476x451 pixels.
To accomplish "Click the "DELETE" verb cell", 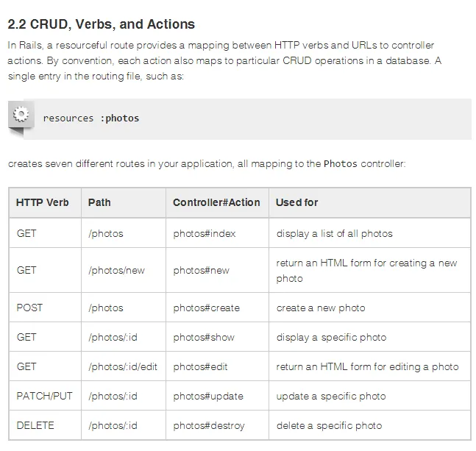I will pos(35,425).
